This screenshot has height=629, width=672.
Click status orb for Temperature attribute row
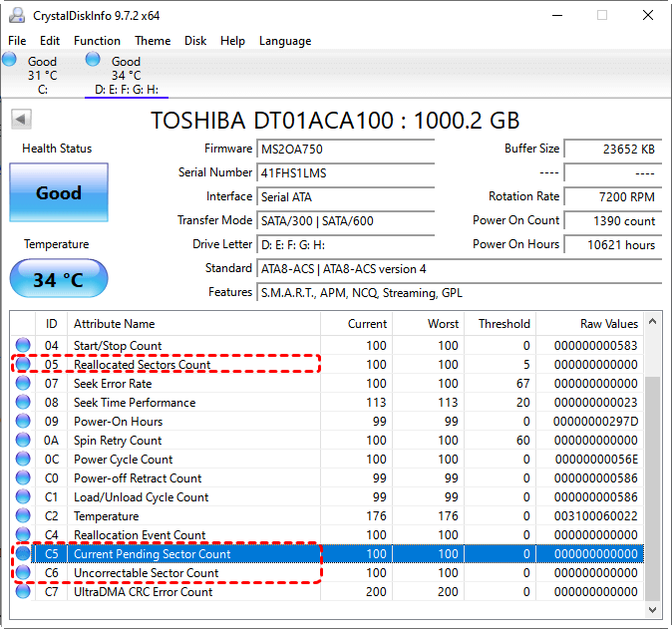(24, 516)
